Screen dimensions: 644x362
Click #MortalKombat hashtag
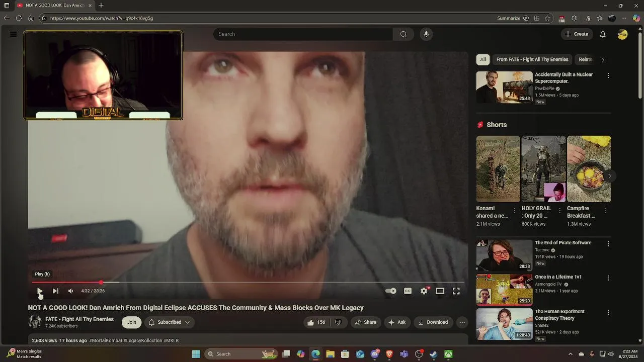coord(105,341)
